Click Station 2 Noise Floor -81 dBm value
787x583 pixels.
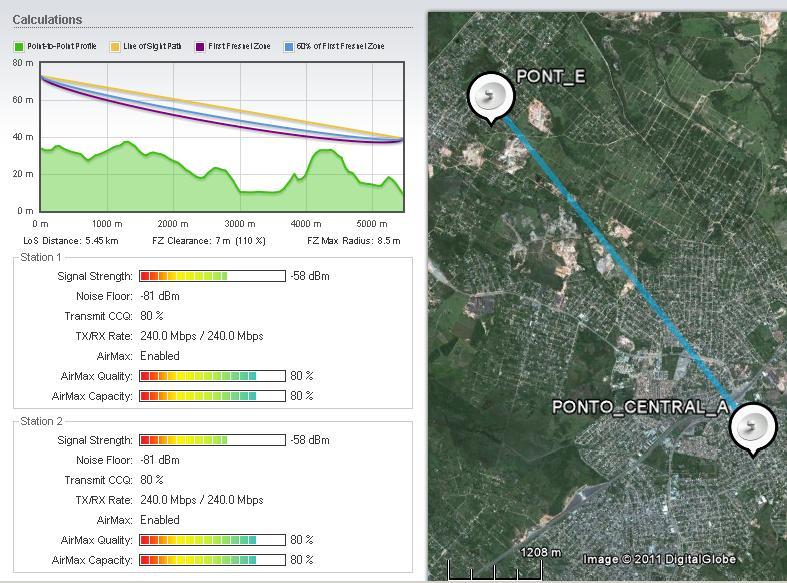pyautogui.click(x=160, y=460)
